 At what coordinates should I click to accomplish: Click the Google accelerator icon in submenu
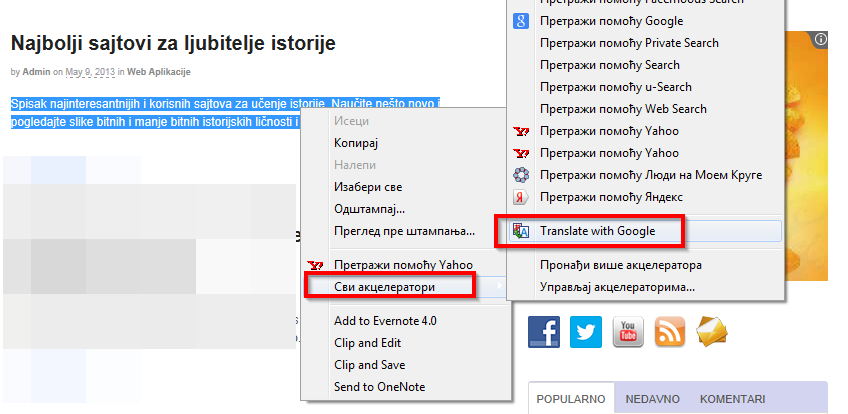pos(520,22)
